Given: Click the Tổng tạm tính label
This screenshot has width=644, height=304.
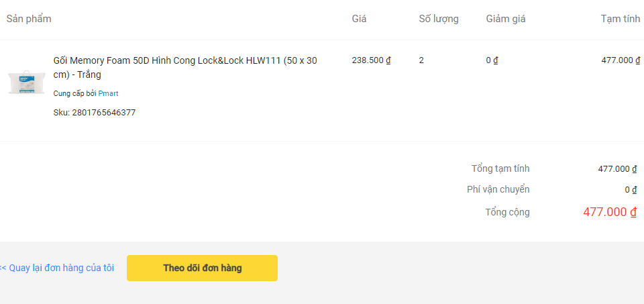Looking at the screenshot, I should [500, 168].
